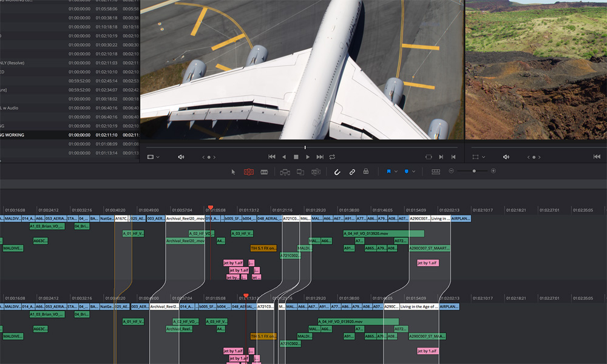Click the Overwrite Clip toolbar icon

click(300, 172)
